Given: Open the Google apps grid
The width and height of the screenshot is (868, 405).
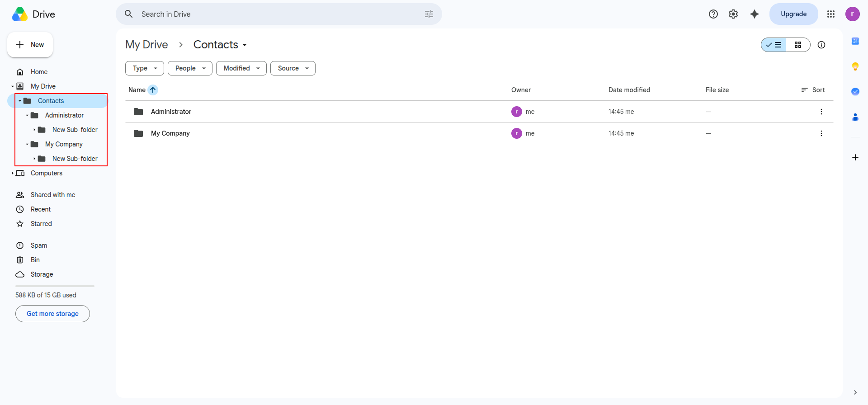Looking at the screenshot, I should [x=831, y=14].
